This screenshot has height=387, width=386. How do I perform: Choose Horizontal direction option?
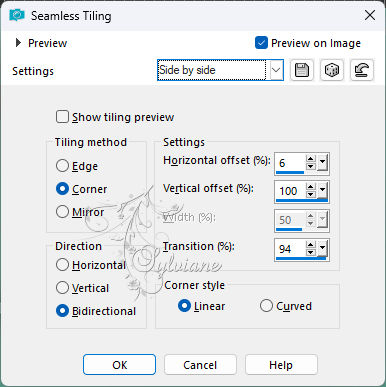[62, 265]
